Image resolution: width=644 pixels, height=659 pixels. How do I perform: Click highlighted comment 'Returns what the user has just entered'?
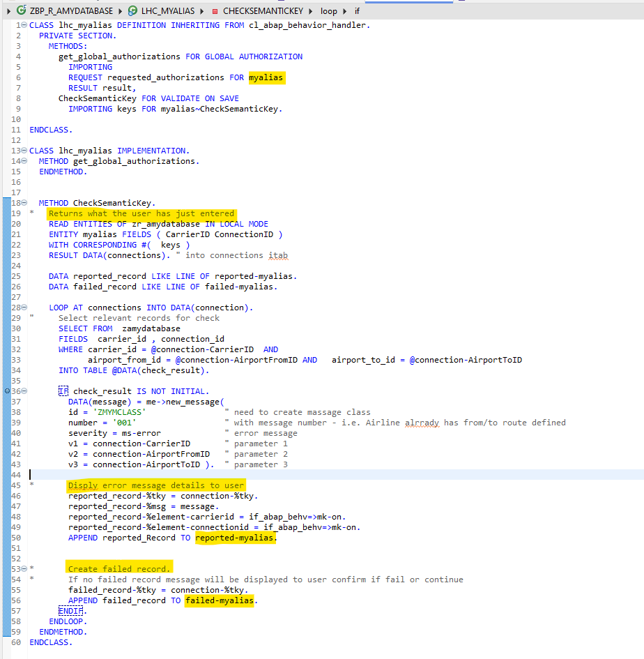coord(141,213)
